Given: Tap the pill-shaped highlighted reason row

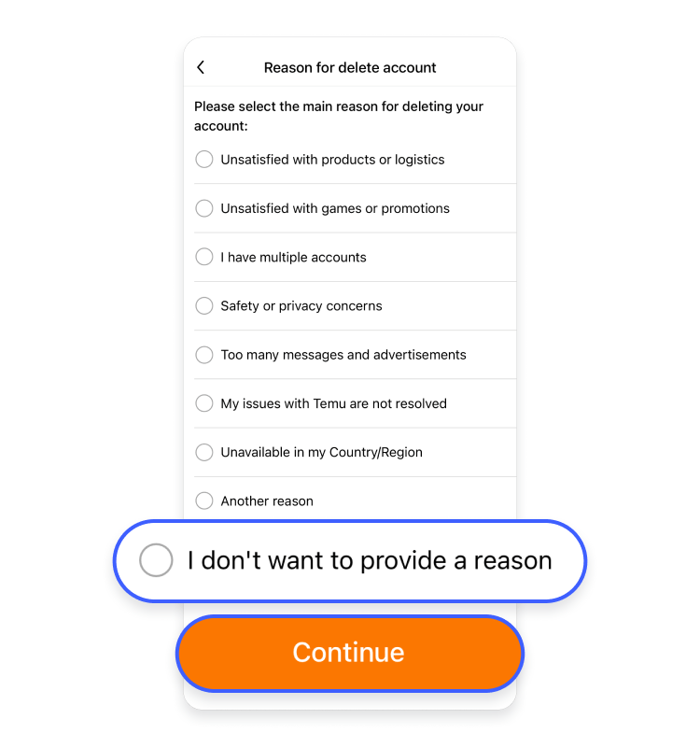Looking at the screenshot, I should (349, 560).
